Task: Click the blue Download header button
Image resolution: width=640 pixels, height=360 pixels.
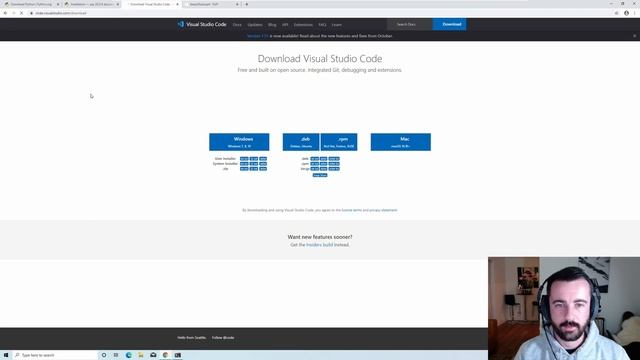Action: point(449,24)
